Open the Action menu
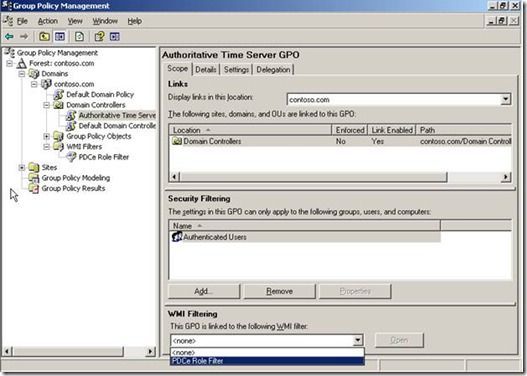527x376 pixels. (x=48, y=21)
